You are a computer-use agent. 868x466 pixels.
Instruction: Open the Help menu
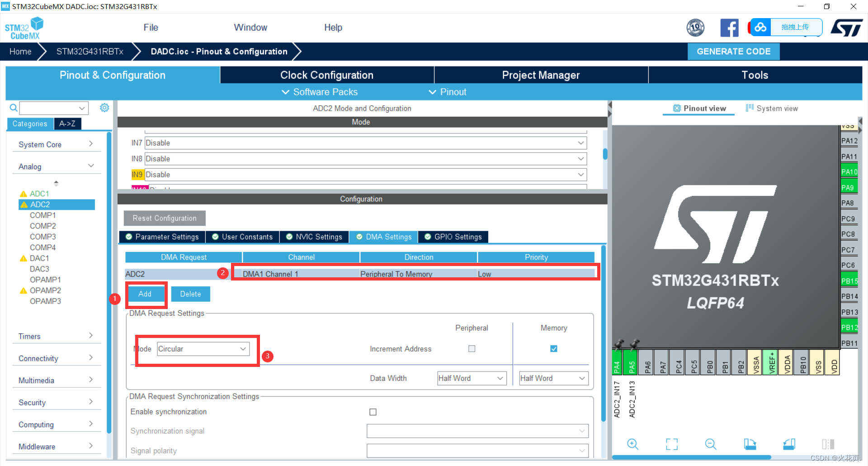click(x=333, y=28)
